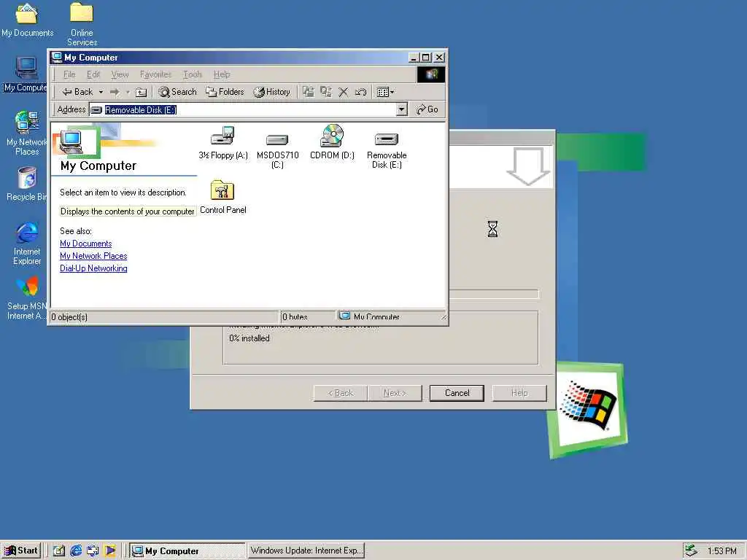
Task: Click the Forward arrow toolbar button
Action: [x=115, y=92]
